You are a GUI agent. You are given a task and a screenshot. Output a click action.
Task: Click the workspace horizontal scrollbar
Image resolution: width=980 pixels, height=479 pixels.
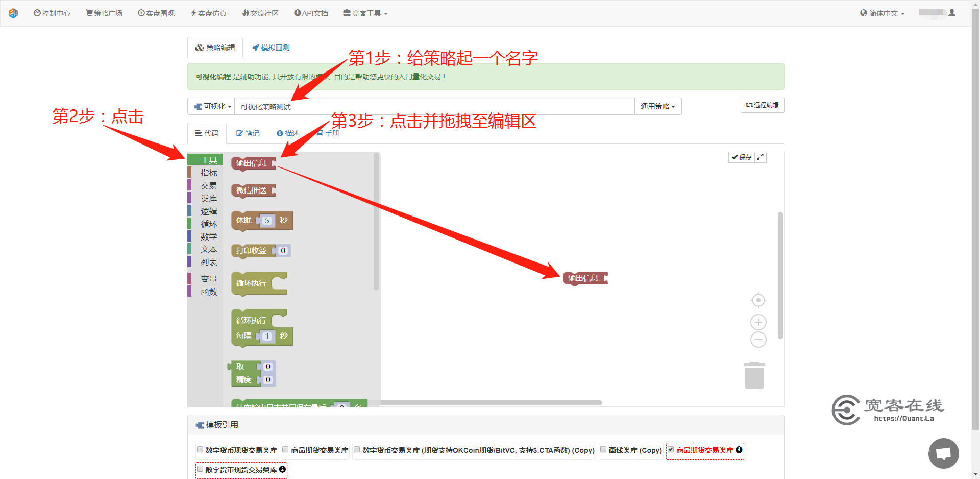491,403
